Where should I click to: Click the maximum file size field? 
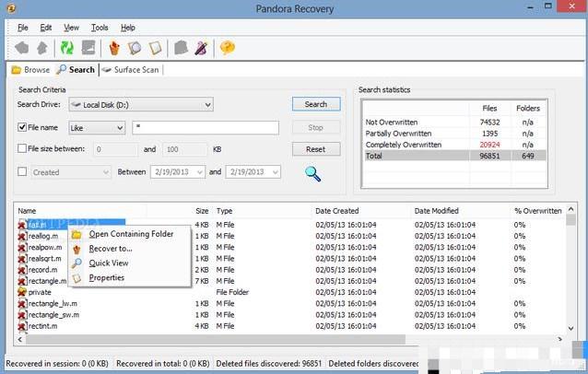click(x=185, y=149)
